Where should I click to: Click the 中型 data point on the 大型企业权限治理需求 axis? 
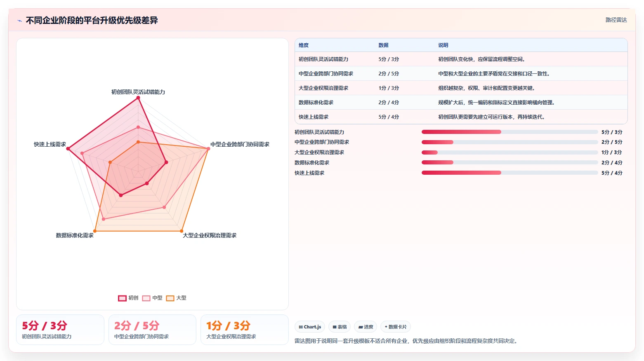click(164, 207)
